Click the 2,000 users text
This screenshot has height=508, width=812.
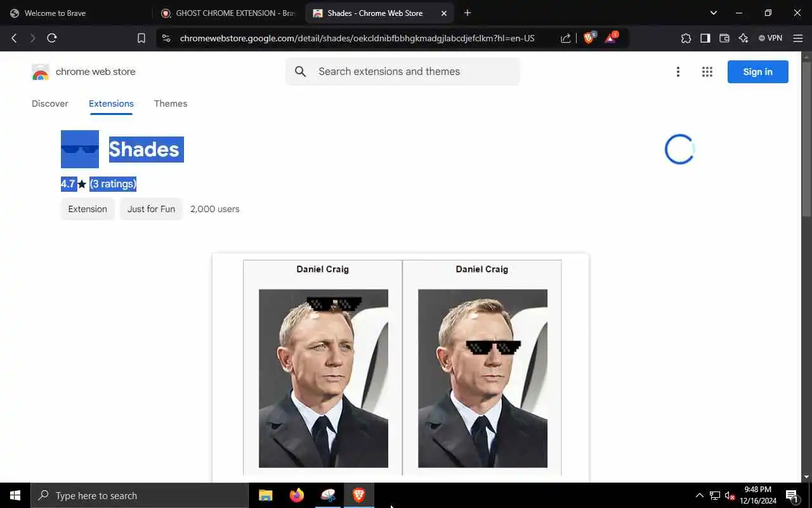click(x=215, y=209)
